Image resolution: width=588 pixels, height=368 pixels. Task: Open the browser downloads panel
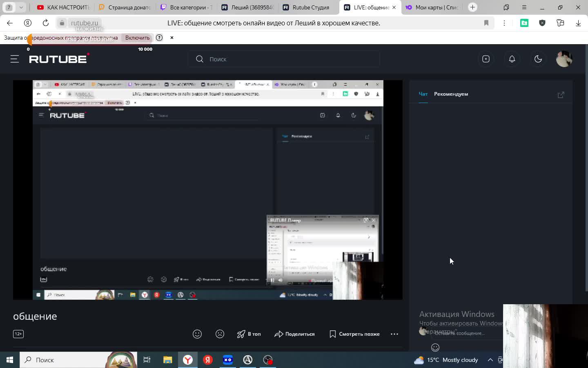point(578,23)
